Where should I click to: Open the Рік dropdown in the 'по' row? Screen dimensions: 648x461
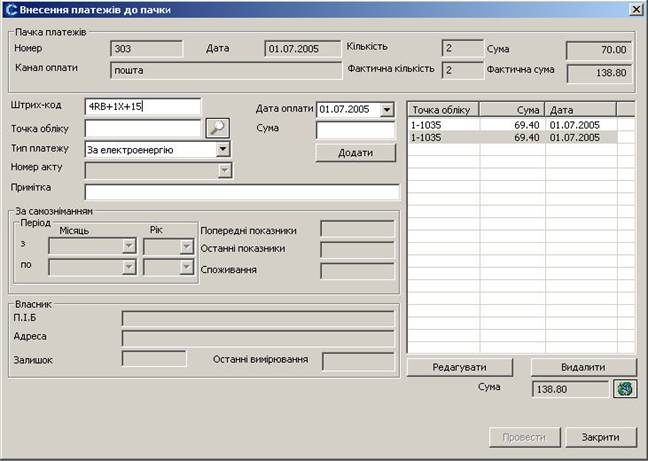tap(187, 267)
